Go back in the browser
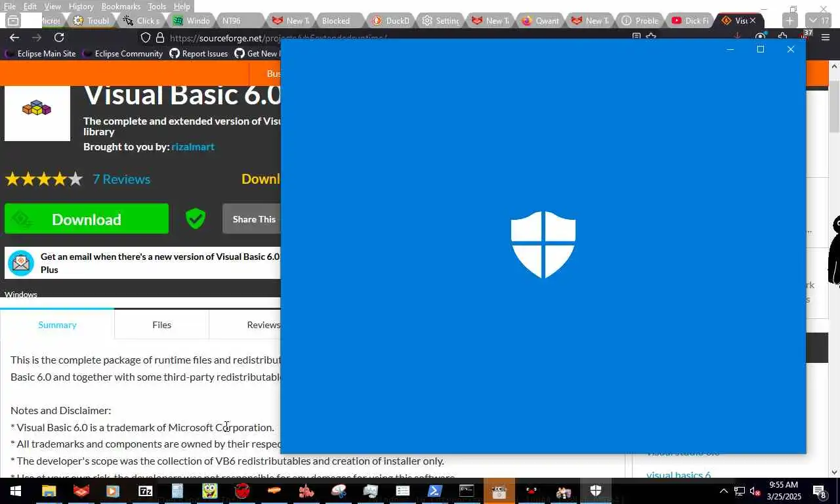840x504 pixels. (x=14, y=37)
